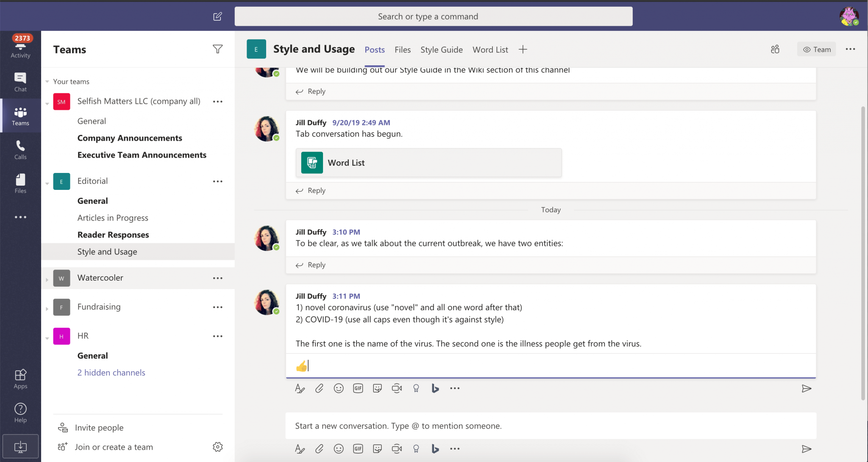Viewport: 868px width, 462px height.
Task: Collapse the Your teams section
Action: (47, 81)
